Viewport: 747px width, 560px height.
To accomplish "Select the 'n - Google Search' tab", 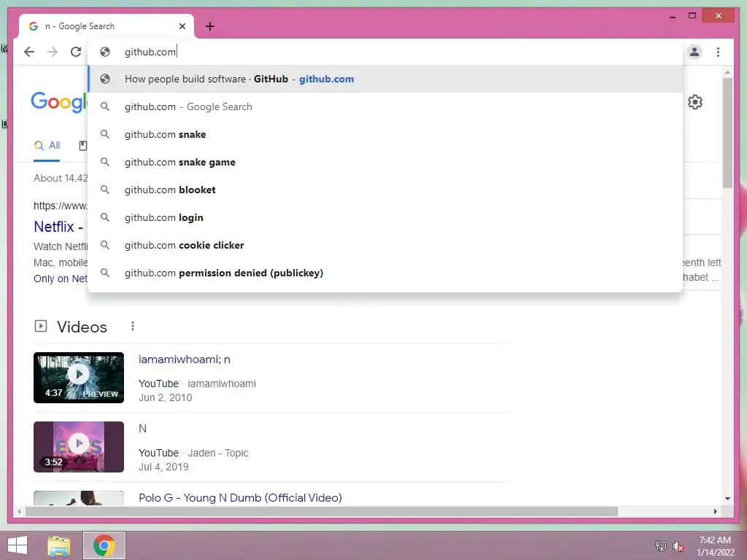I will point(107,26).
